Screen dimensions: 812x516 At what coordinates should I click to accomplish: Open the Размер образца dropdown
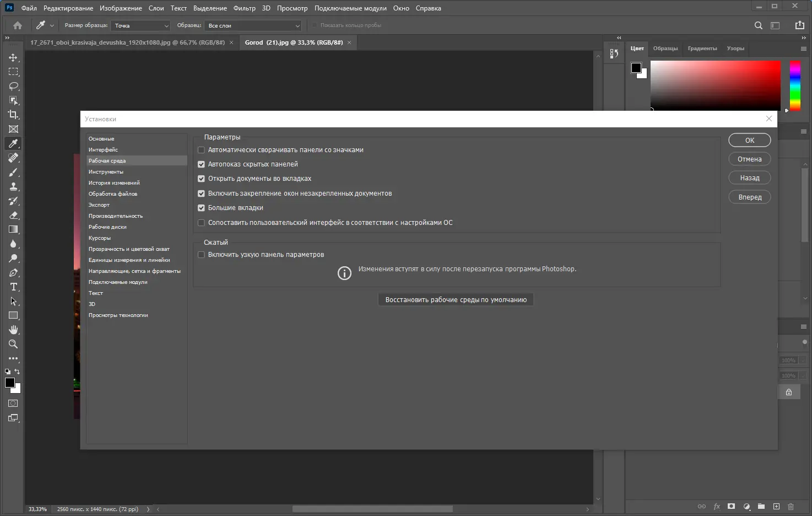click(141, 25)
